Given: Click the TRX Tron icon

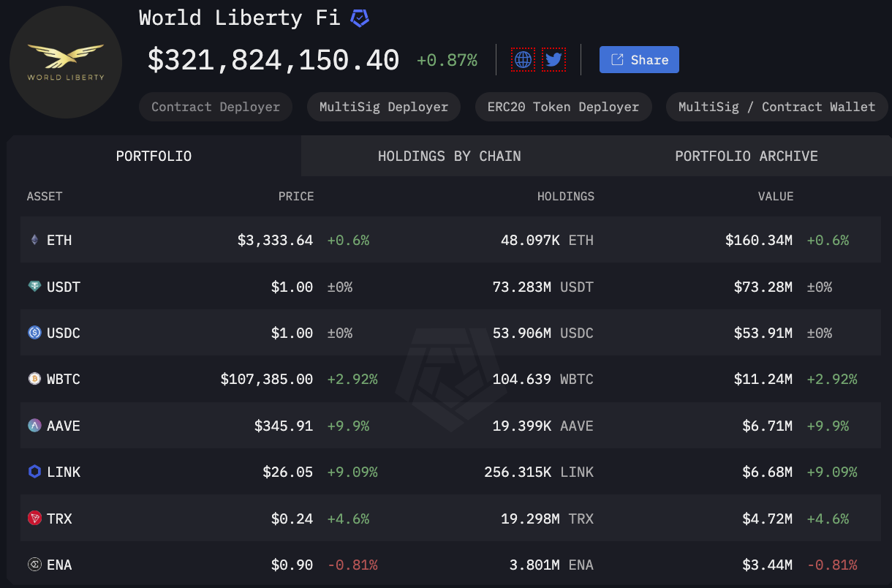Looking at the screenshot, I should click(x=34, y=519).
